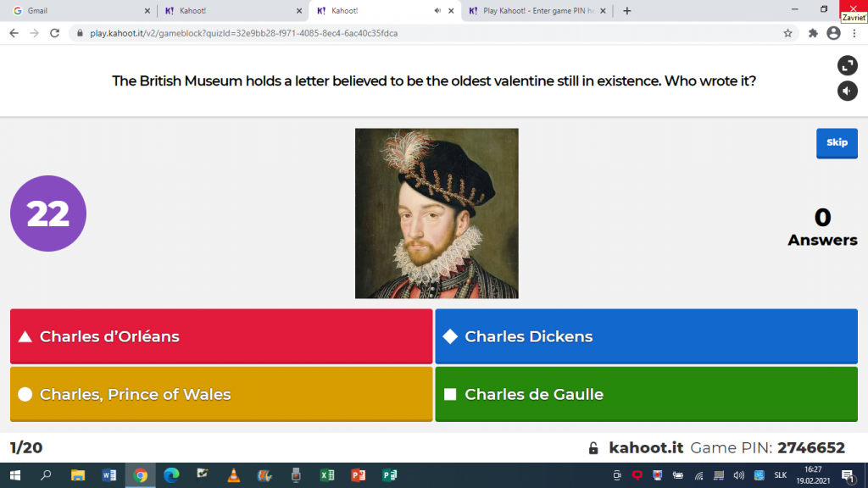Screen dimensions: 868x488
Task: Skip the current question
Action: pos(837,142)
